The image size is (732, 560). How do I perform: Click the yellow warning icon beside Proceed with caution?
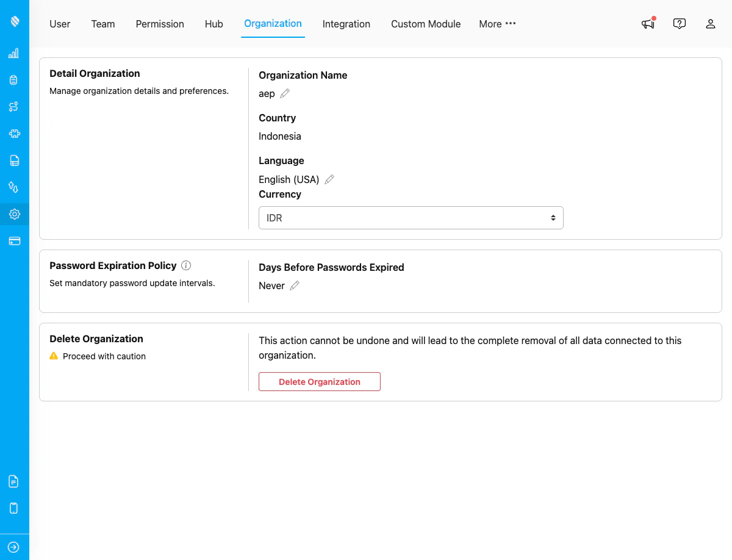click(54, 356)
